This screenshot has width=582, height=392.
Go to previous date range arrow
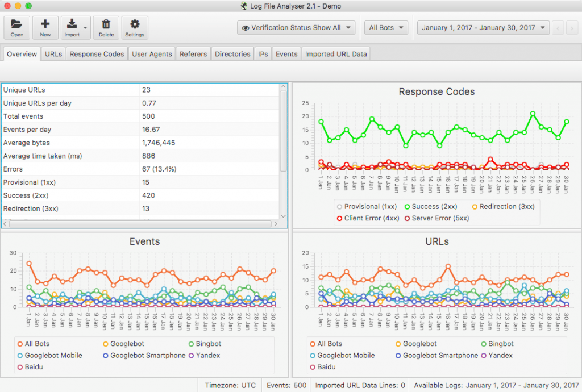[x=558, y=28]
